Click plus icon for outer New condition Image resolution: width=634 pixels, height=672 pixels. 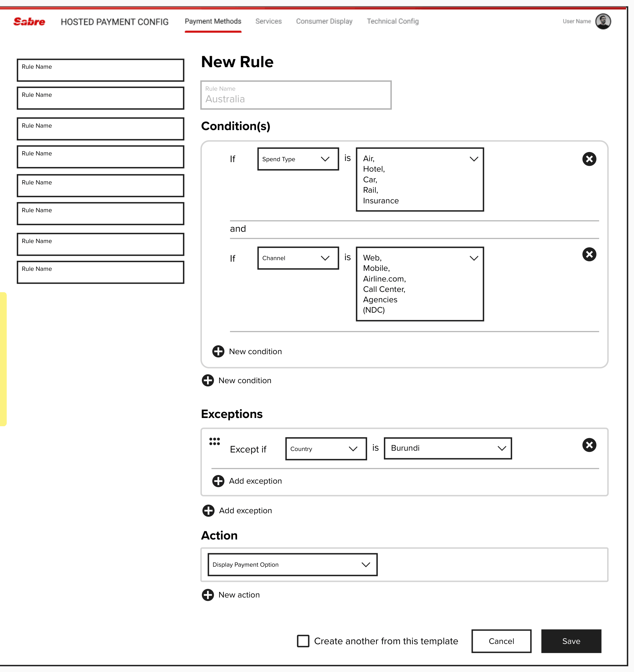[x=208, y=380]
